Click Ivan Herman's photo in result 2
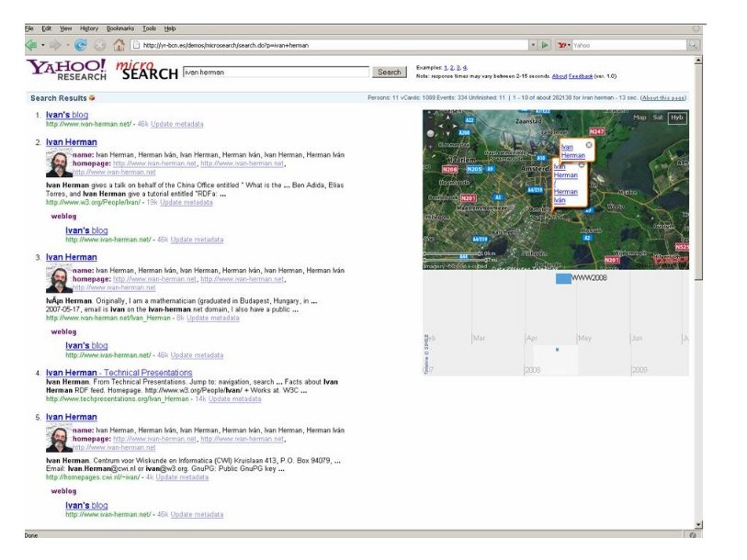The height and width of the screenshot is (560, 747). pyautogui.click(x=59, y=164)
